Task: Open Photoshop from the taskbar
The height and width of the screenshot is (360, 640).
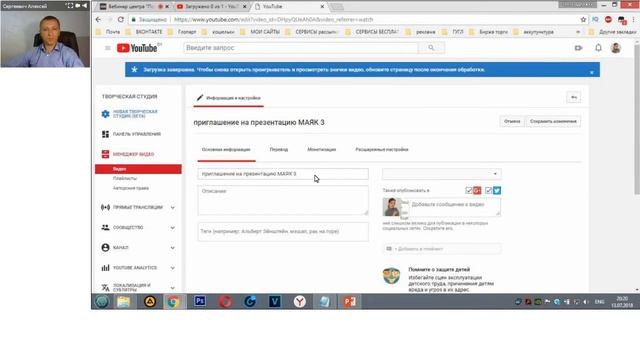Action: [200, 301]
